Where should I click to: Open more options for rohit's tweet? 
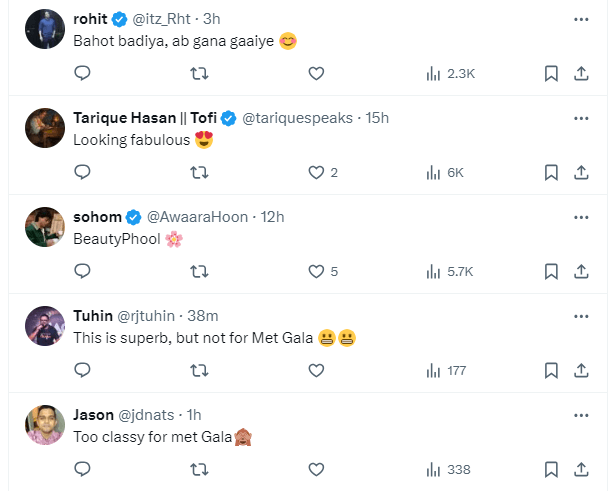click(x=581, y=19)
